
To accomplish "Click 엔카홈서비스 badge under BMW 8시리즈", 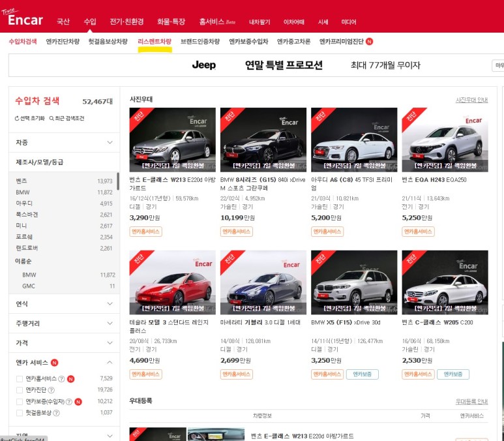I will click(x=237, y=232).
